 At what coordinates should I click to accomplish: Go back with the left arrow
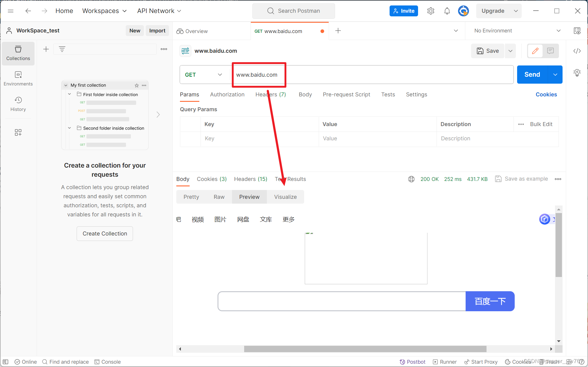(28, 11)
